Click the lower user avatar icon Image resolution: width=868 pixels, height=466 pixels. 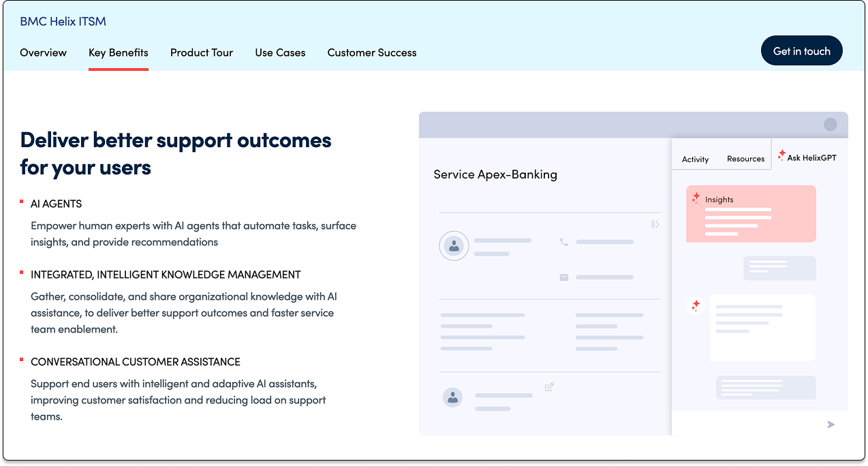(x=452, y=397)
